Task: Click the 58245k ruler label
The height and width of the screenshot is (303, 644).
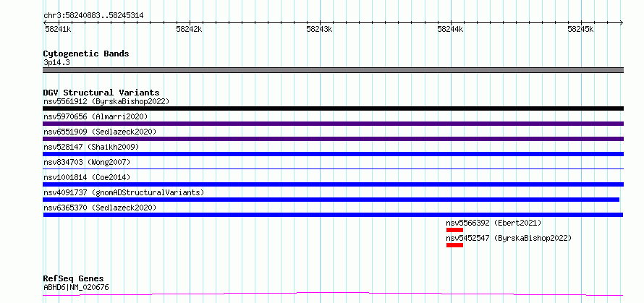Action: pyautogui.click(x=581, y=29)
